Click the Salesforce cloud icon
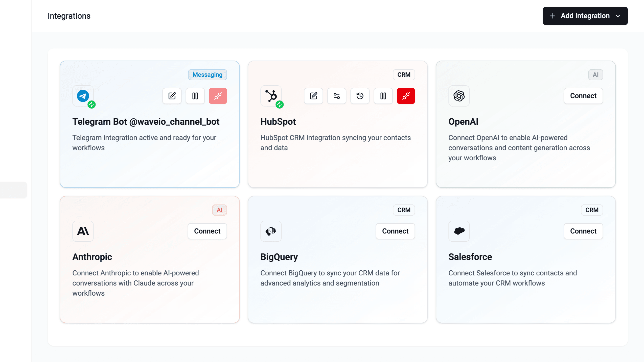 point(459,231)
